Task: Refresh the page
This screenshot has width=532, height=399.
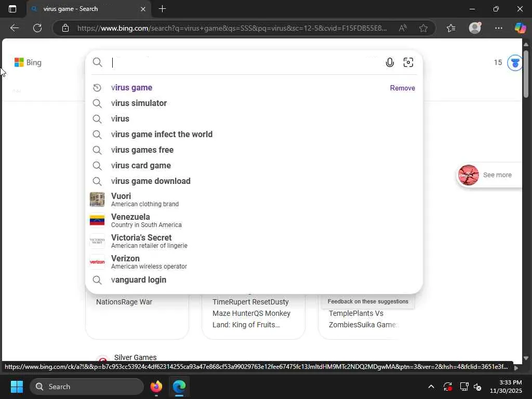Action: (x=37, y=28)
